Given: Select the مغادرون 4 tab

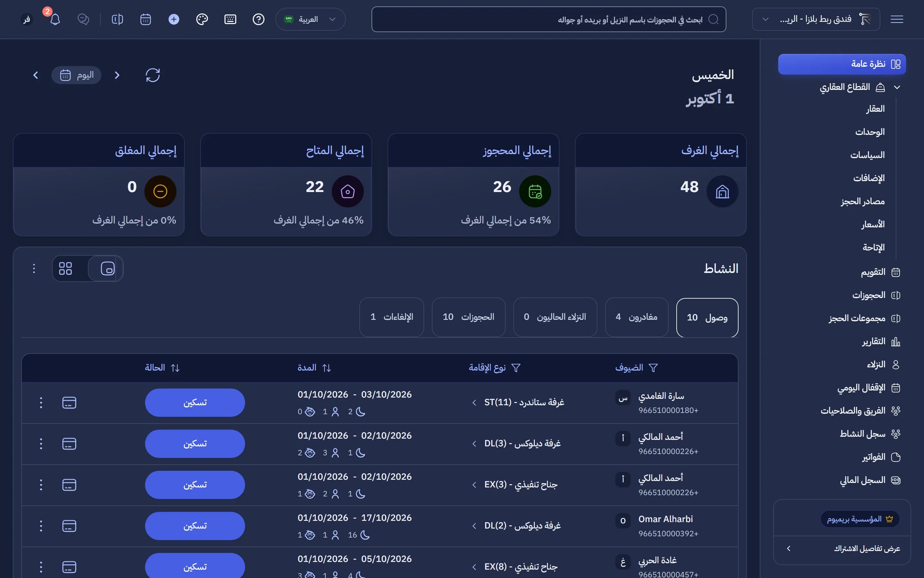Looking at the screenshot, I should pos(637,317).
